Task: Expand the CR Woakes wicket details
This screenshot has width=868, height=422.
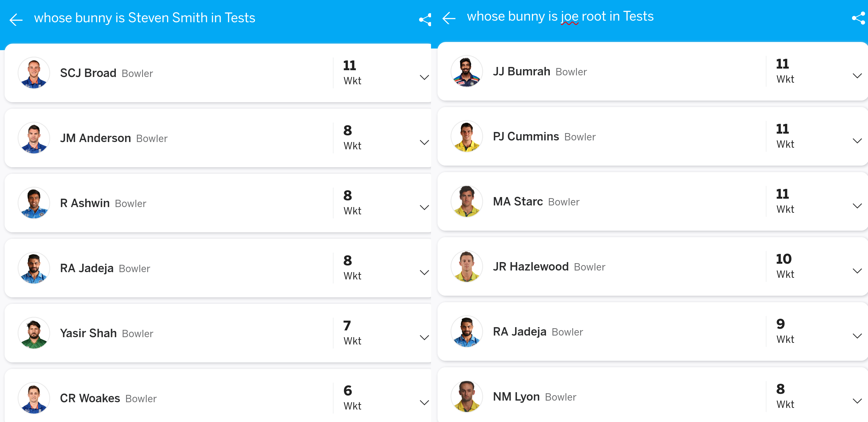Action: click(424, 402)
